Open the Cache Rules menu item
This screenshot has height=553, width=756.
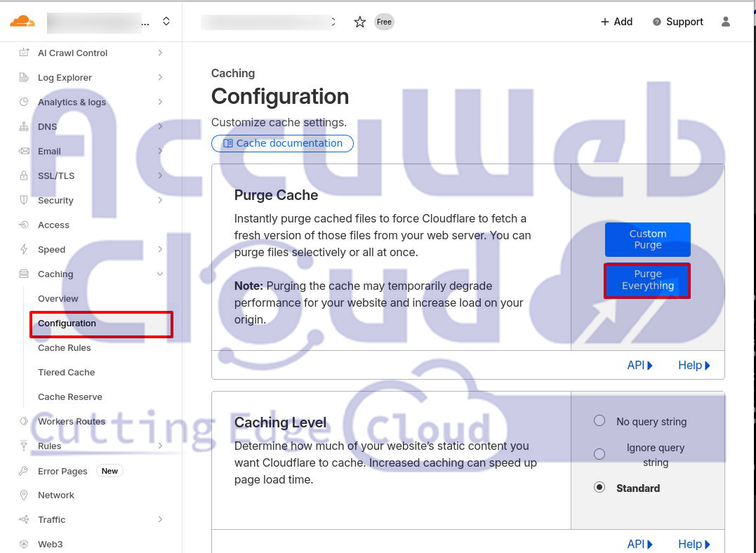65,348
